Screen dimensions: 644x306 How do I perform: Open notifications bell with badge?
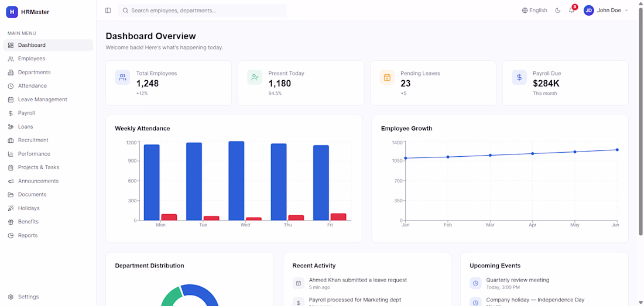coord(572,10)
